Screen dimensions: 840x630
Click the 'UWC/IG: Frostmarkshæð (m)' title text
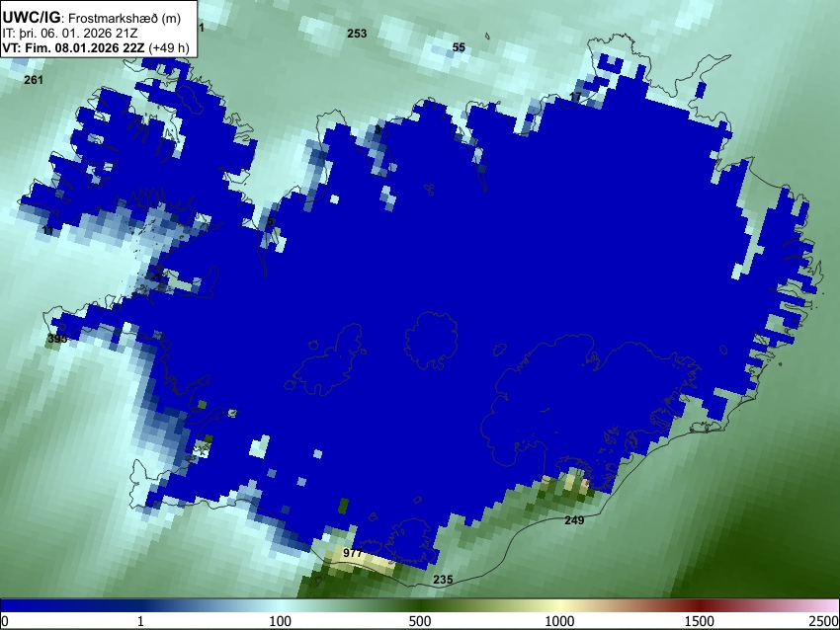point(92,18)
